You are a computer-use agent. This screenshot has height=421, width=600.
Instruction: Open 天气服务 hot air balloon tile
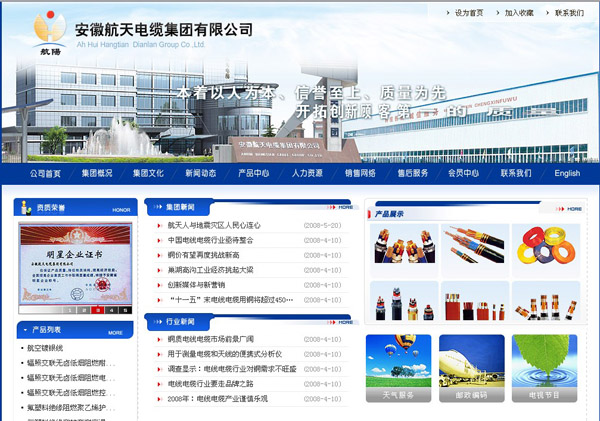coord(398,368)
